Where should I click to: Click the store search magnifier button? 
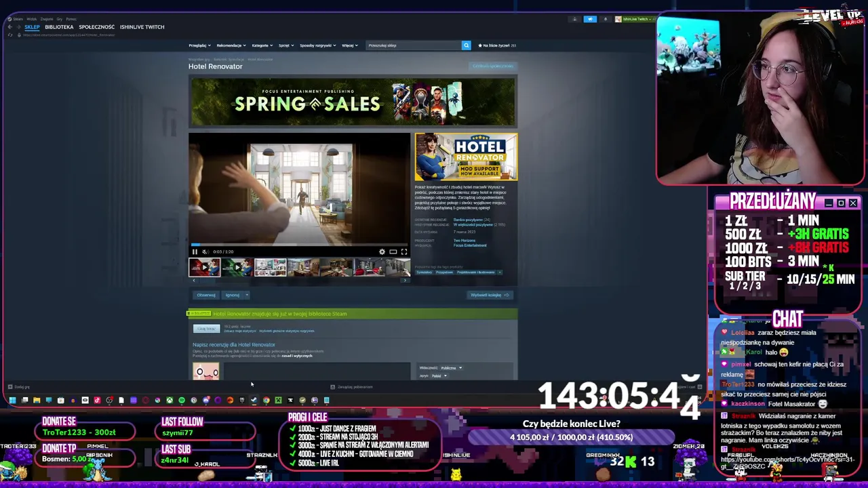[466, 45]
